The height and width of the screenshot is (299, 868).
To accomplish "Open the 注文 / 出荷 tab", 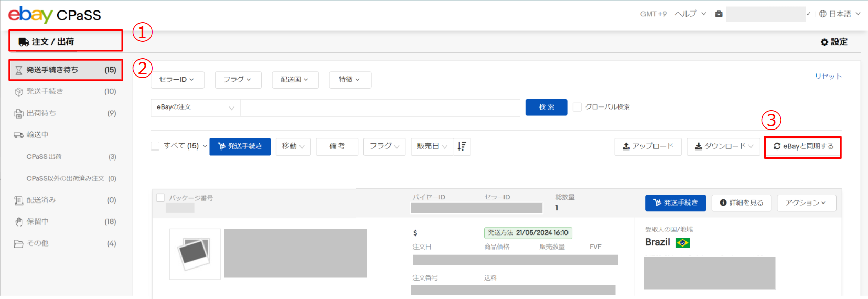I will 66,41.
